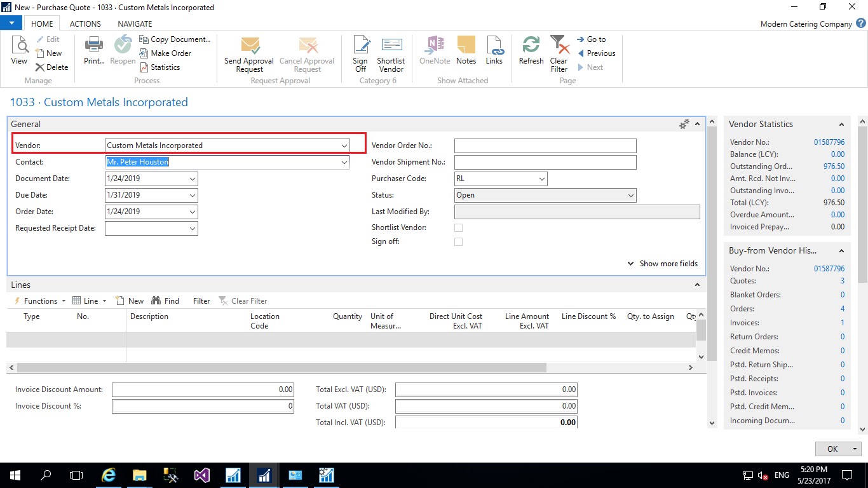The height and width of the screenshot is (488, 868).
Task: Clear Filter on the page
Action: 559,54
